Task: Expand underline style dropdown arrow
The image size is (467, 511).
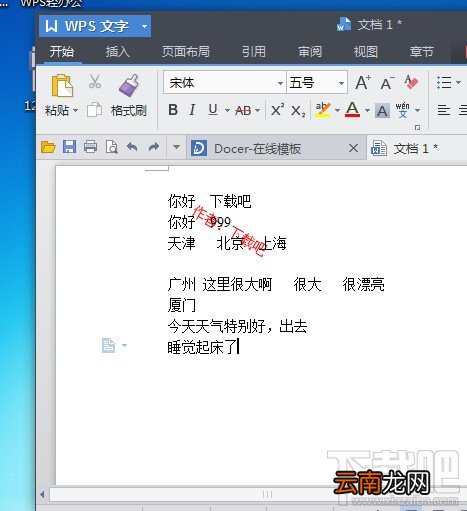Action: (227, 110)
